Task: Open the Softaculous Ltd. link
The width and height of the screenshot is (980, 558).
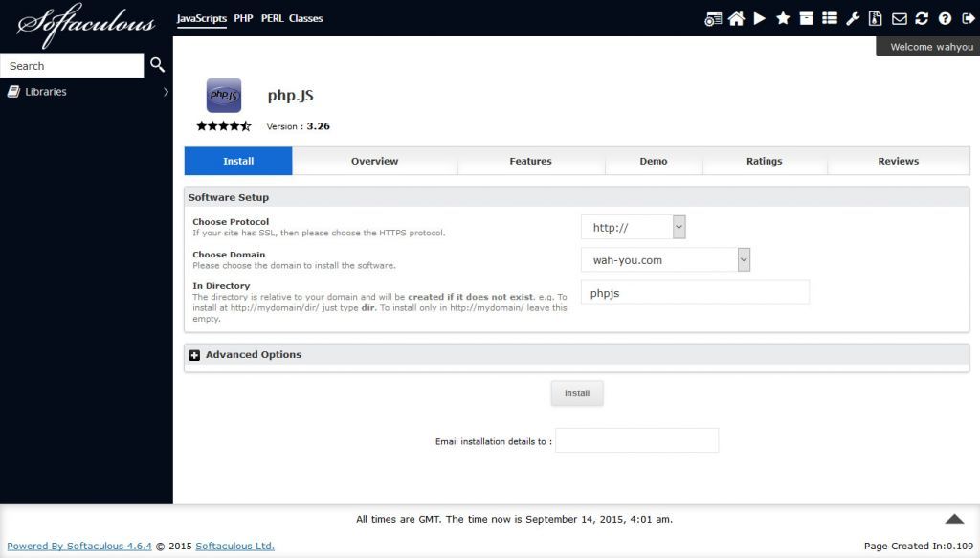Action: (x=233, y=546)
